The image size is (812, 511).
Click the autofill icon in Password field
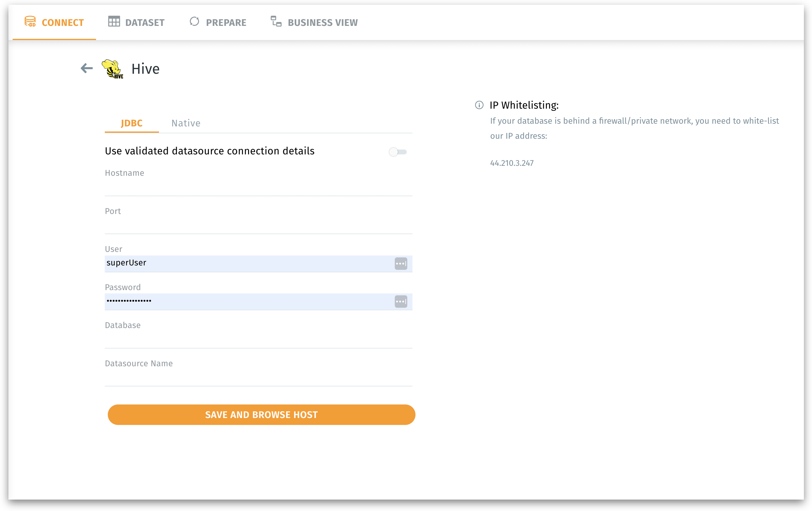401,302
